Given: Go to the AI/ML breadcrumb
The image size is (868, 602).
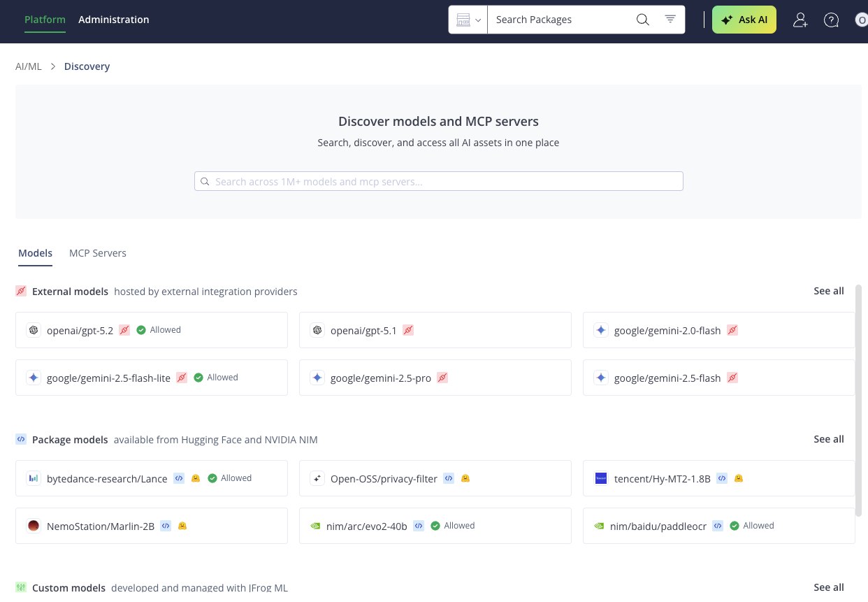Looking at the screenshot, I should (29, 66).
